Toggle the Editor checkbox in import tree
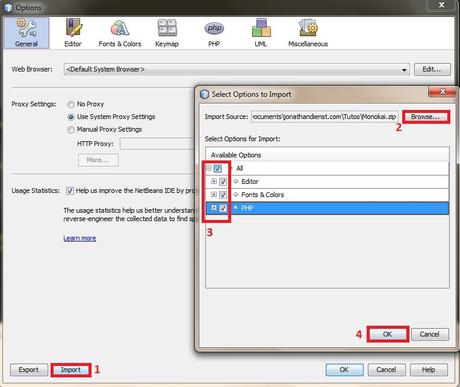Viewport: 460px width, 387px height. point(223,182)
